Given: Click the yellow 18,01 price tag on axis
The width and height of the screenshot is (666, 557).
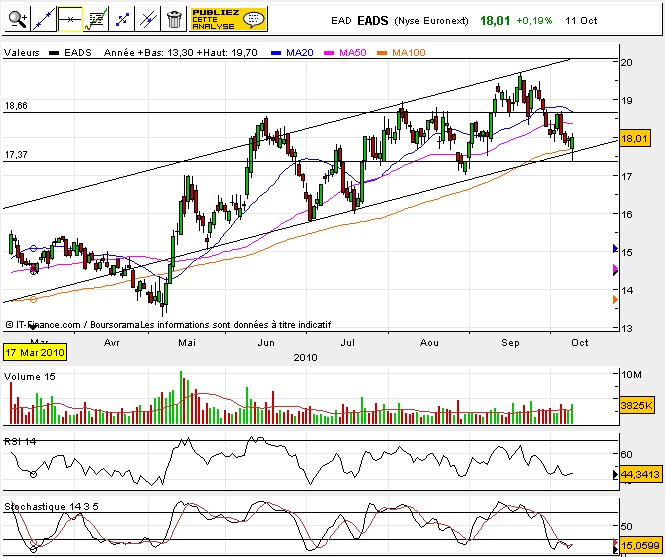Looking at the screenshot, I should [x=635, y=139].
